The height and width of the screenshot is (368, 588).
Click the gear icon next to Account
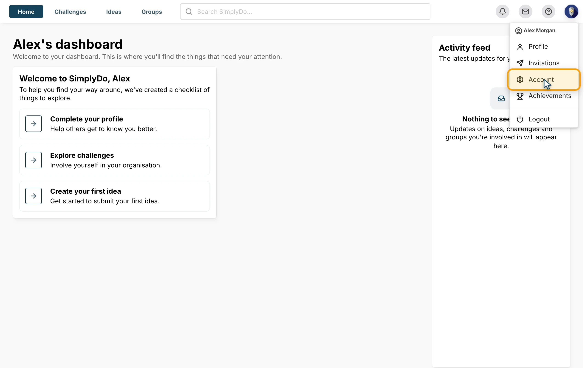(520, 80)
